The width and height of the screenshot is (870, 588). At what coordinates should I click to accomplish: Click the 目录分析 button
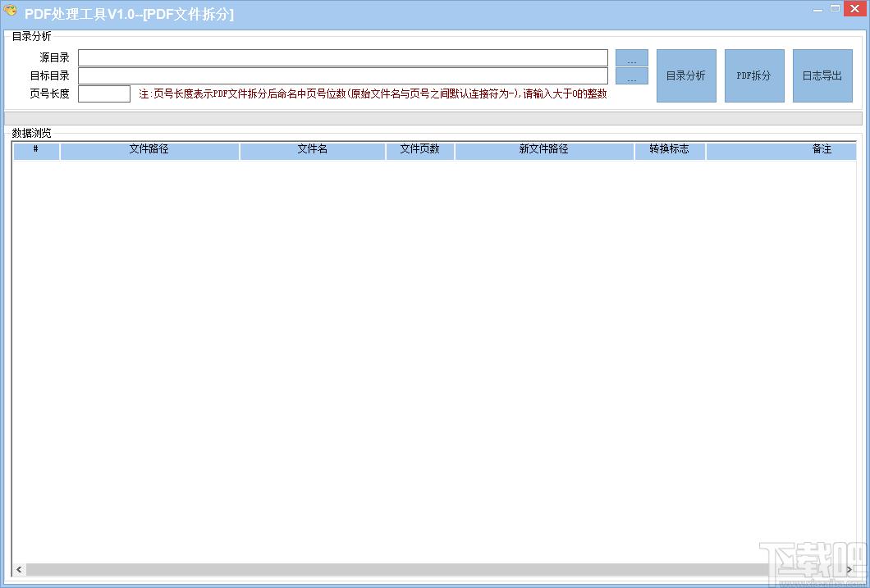(x=686, y=76)
